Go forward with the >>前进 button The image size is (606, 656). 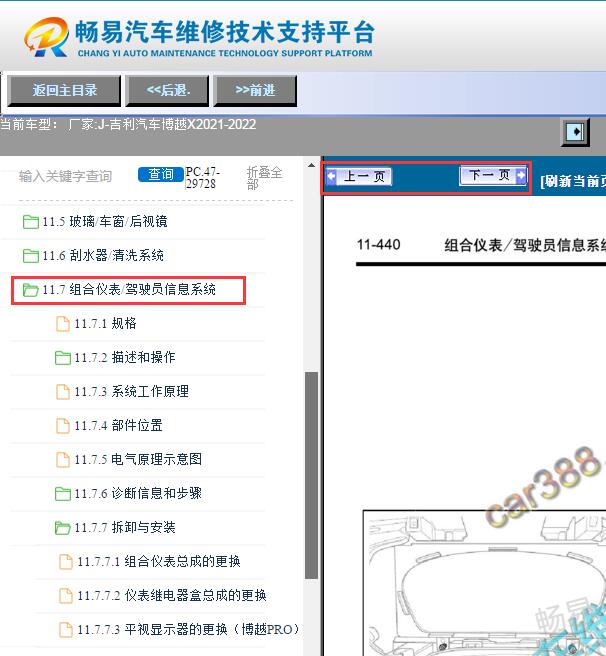tap(255, 90)
